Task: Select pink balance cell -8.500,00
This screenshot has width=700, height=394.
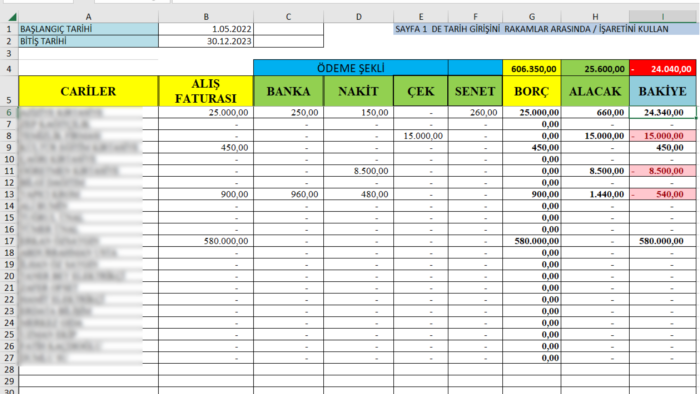Action: pyautogui.click(x=662, y=171)
